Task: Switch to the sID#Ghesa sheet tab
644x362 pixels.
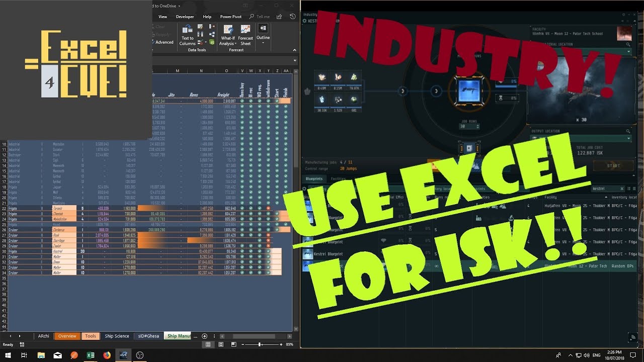Action: coord(148,336)
